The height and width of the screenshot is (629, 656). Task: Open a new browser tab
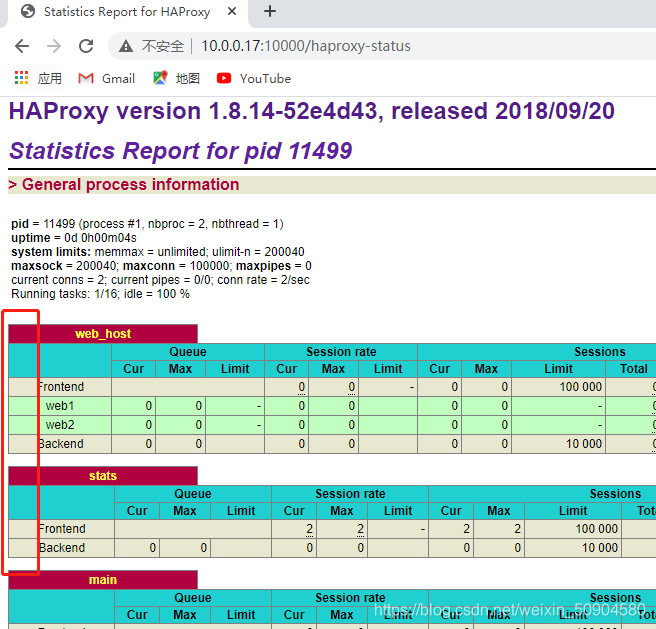coord(270,11)
